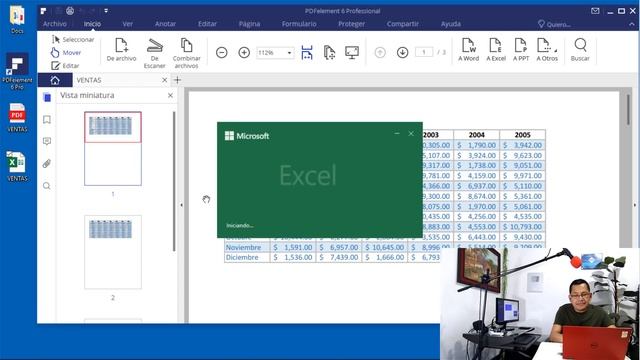Viewport: 640px width, 360px height.
Task: Click the Diciembre row label
Action: (242, 258)
